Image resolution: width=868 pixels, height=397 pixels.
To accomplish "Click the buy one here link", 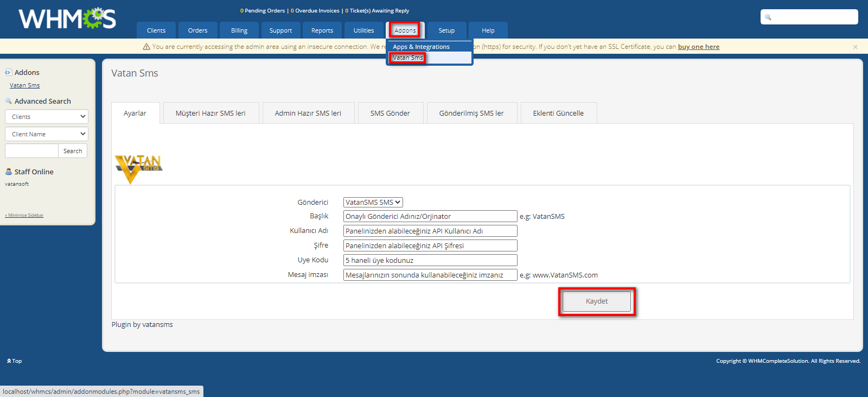I will (x=698, y=47).
